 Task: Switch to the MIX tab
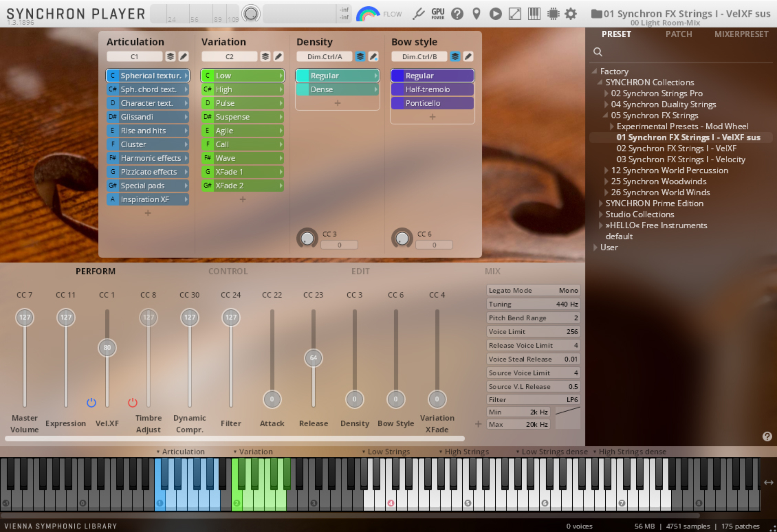(492, 271)
